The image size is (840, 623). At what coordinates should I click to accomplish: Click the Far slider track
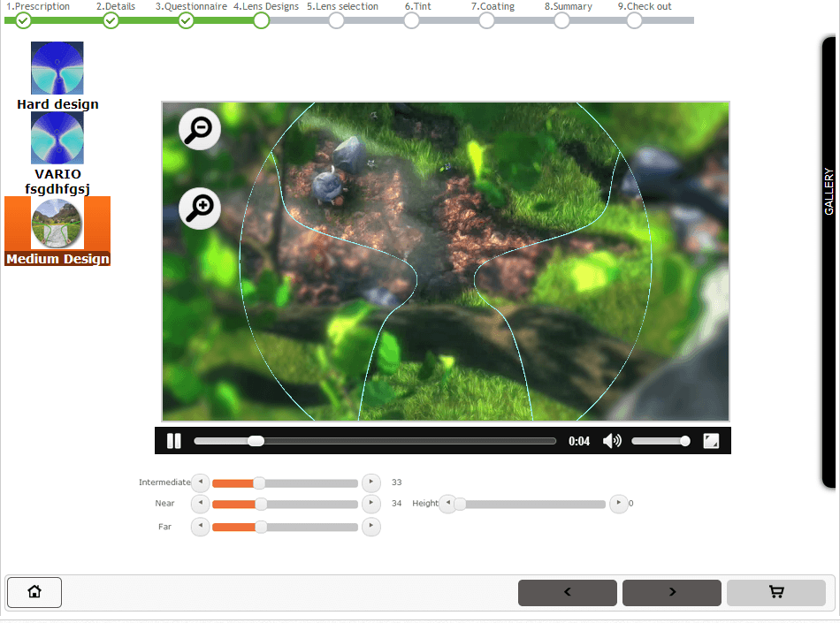[309, 528]
